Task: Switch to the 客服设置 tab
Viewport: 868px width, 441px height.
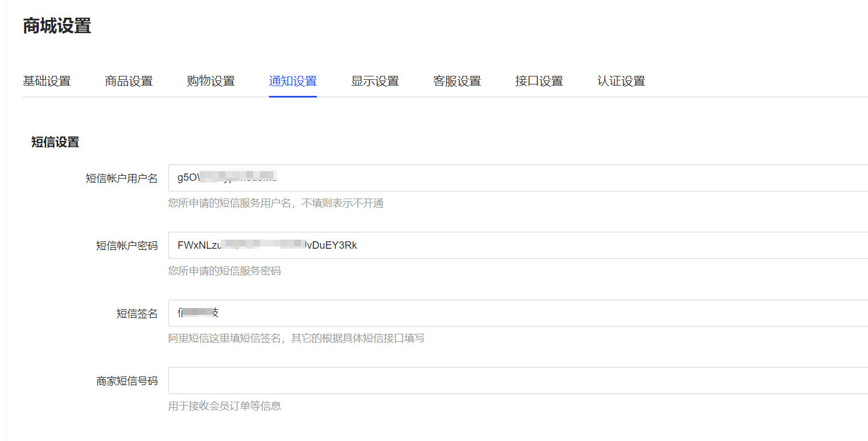Action: (x=457, y=81)
